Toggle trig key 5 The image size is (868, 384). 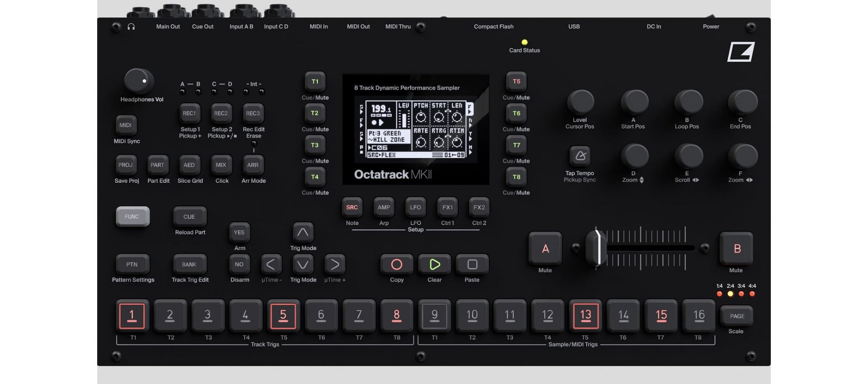point(283,315)
